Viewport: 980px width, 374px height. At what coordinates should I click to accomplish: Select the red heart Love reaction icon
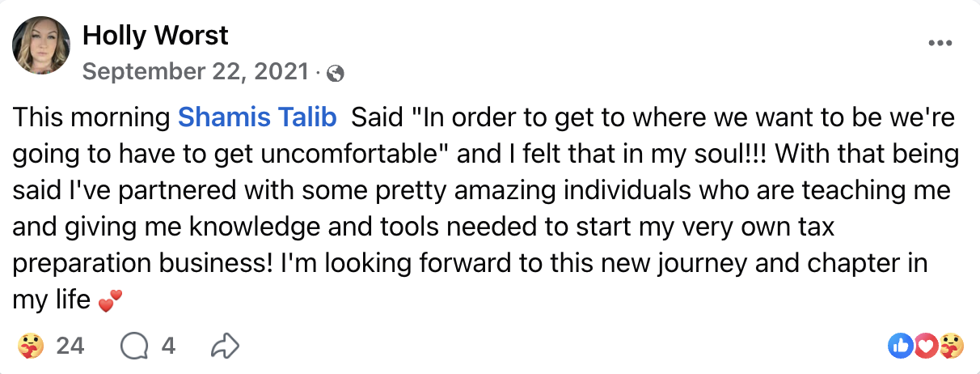(x=926, y=346)
